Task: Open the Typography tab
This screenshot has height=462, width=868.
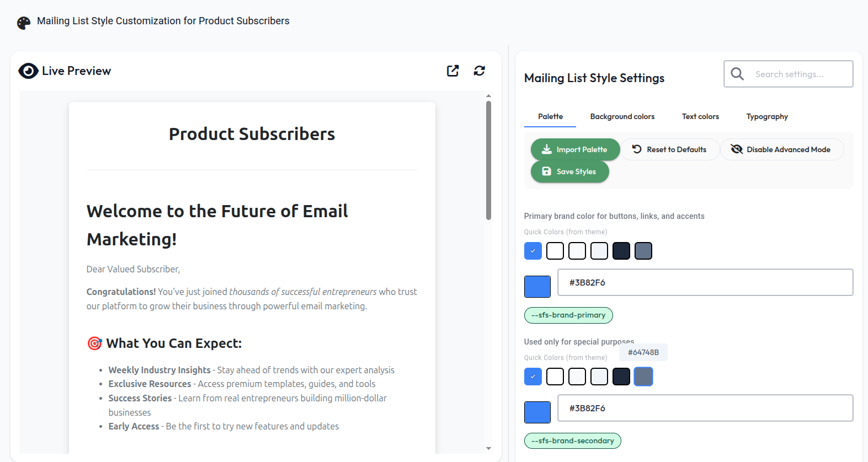Action: click(767, 116)
